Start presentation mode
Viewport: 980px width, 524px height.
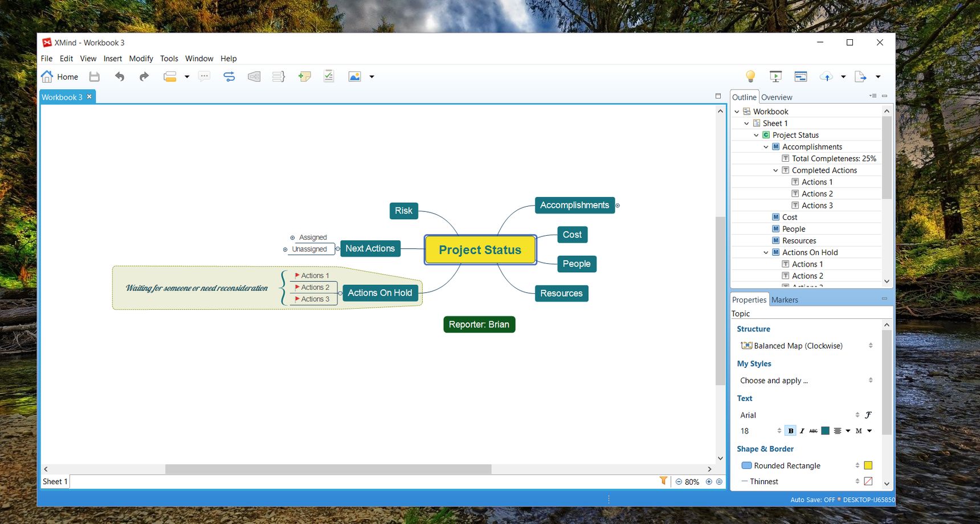pos(775,76)
